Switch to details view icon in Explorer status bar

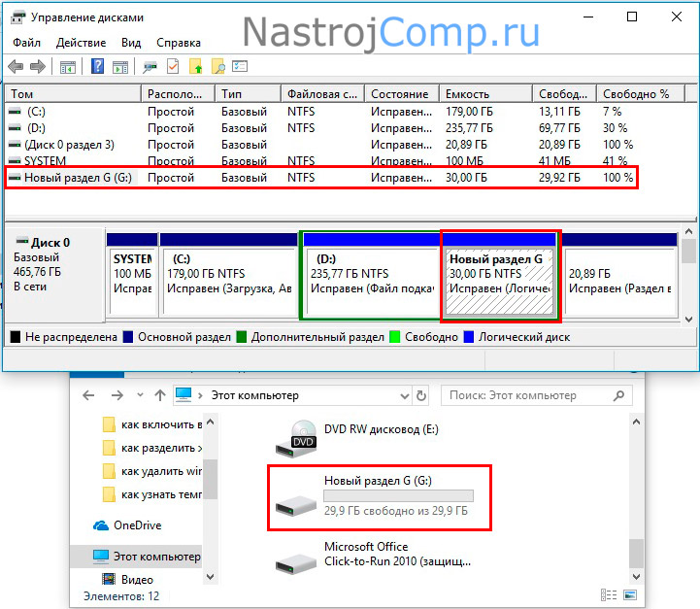[x=609, y=595]
